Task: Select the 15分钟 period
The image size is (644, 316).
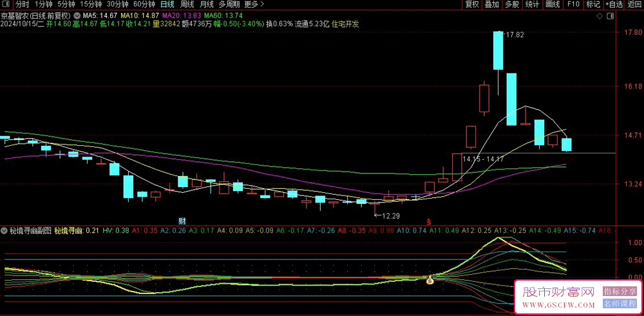Action: pos(91,5)
